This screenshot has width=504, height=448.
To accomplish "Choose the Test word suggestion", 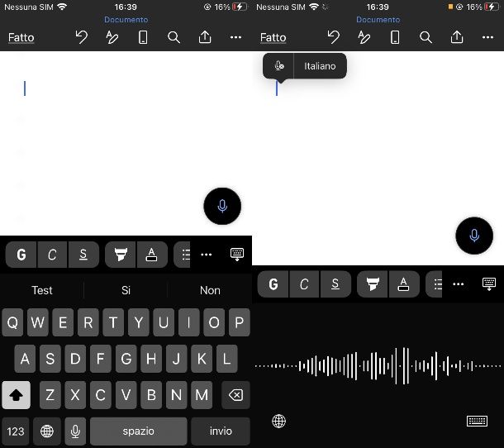I will click(x=42, y=290).
